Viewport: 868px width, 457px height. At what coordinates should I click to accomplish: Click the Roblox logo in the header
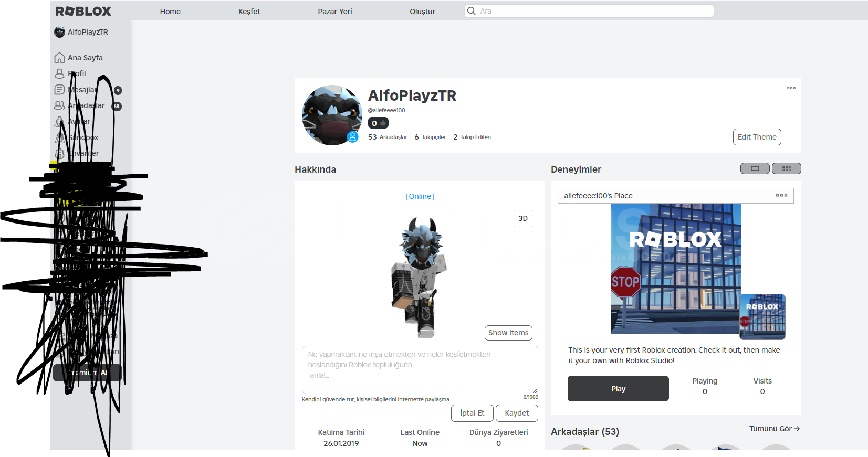click(83, 11)
